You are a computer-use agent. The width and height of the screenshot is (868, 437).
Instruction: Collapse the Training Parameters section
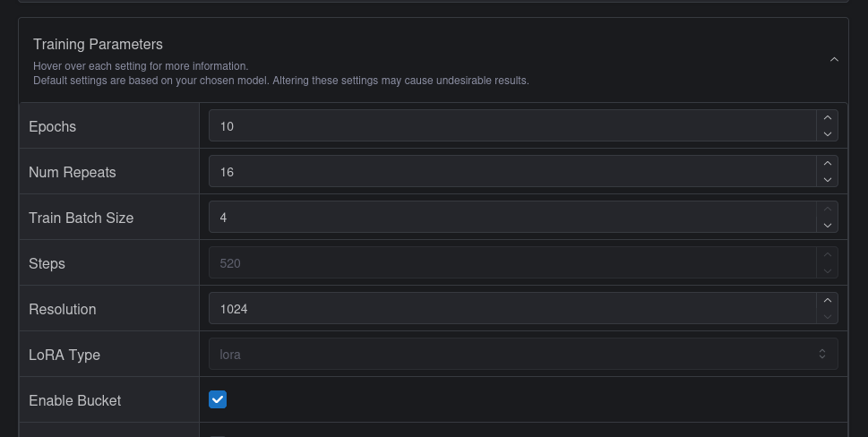tap(834, 60)
